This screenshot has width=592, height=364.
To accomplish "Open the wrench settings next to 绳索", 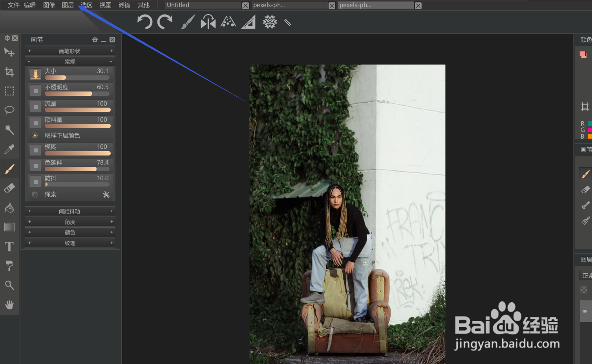I will tap(106, 194).
